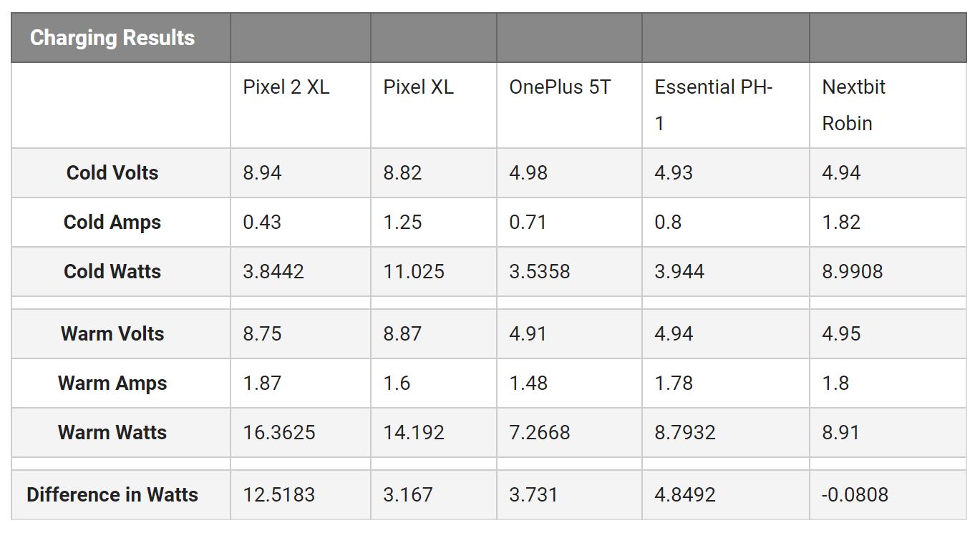Image resolution: width=980 pixels, height=533 pixels.
Task: Click the Charging Results table header
Action: coord(112,38)
